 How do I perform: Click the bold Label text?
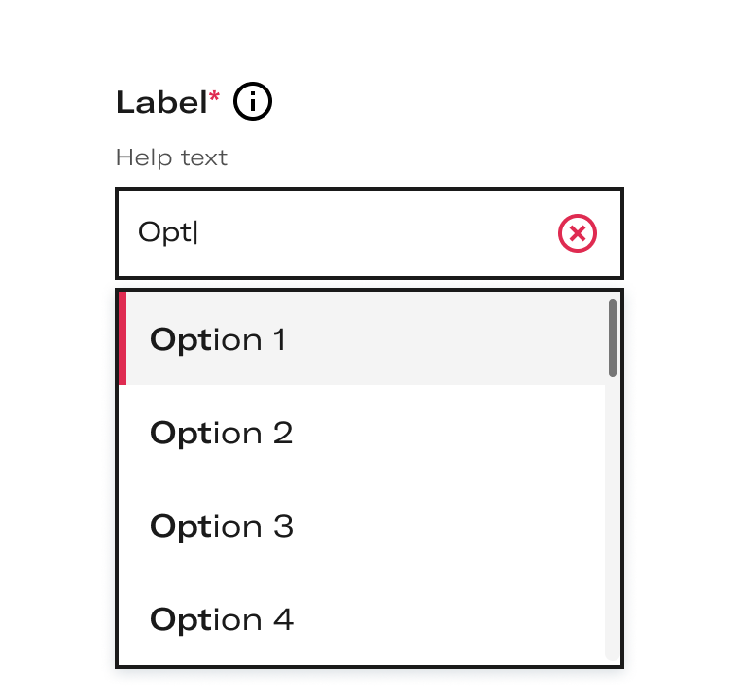coord(161,102)
